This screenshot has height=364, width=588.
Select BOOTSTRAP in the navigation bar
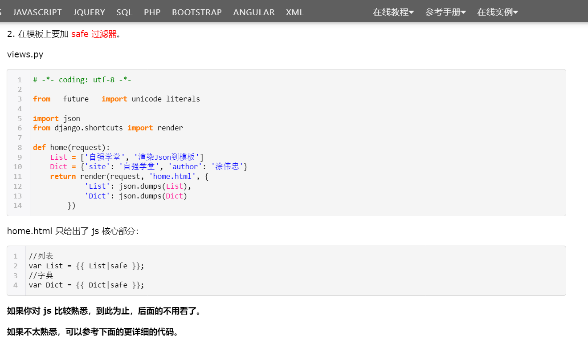pyautogui.click(x=197, y=12)
